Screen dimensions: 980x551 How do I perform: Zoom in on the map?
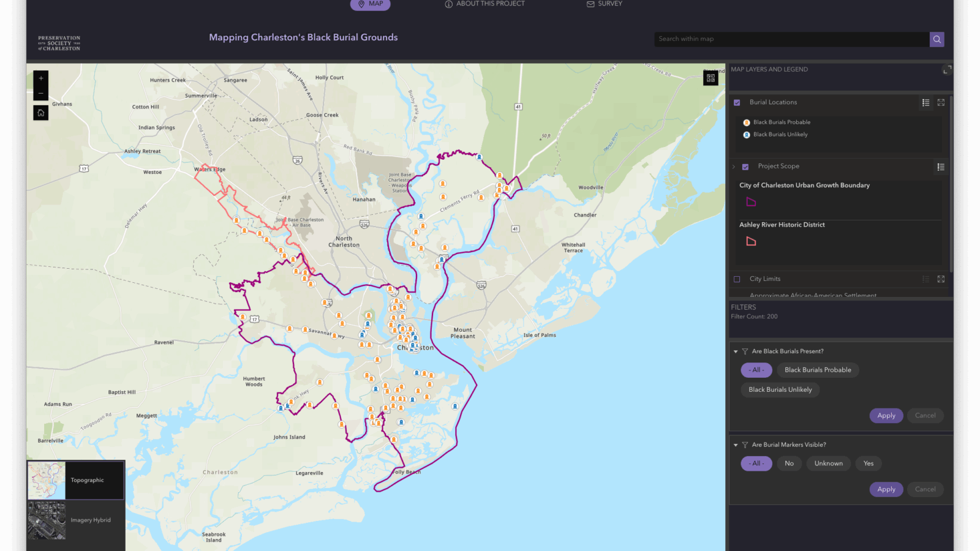pos(41,78)
